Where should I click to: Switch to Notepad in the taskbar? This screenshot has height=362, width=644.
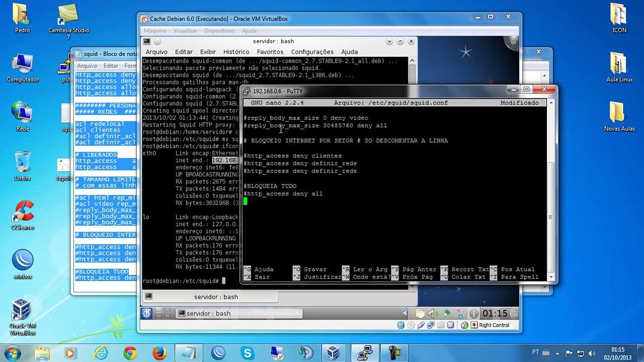(189, 353)
